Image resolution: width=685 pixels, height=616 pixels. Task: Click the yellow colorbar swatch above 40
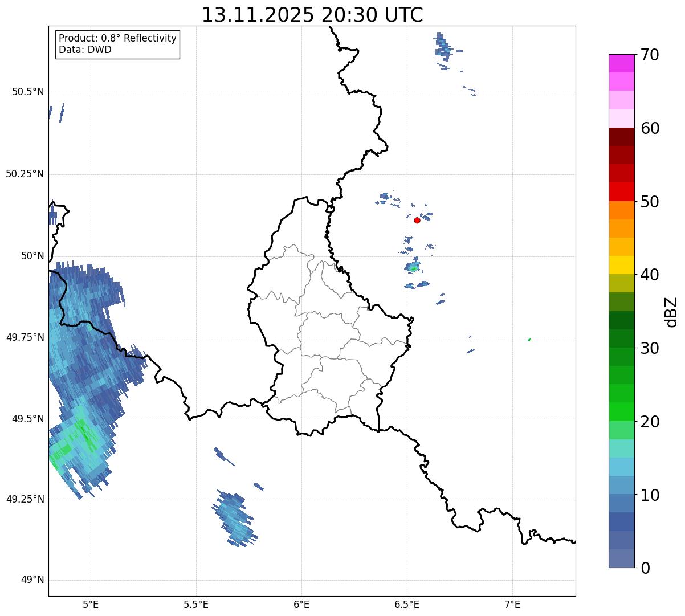(x=622, y=265)
